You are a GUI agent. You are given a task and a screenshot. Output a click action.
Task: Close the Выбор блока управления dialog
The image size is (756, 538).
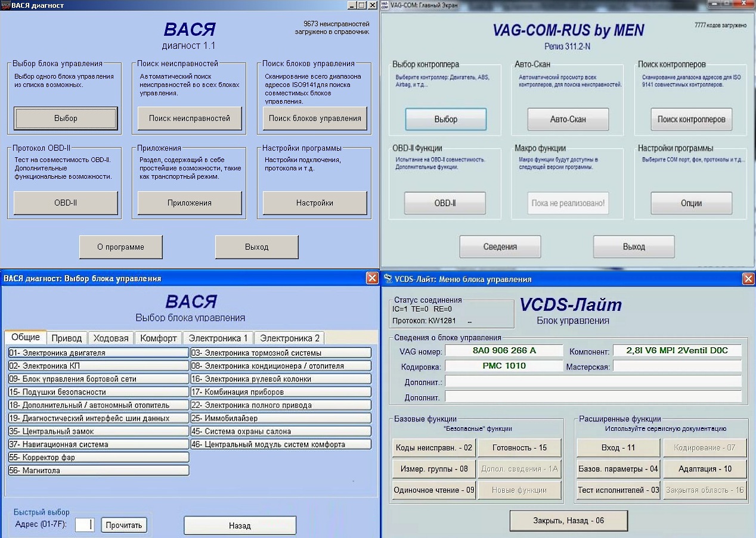tap(372, 278)
